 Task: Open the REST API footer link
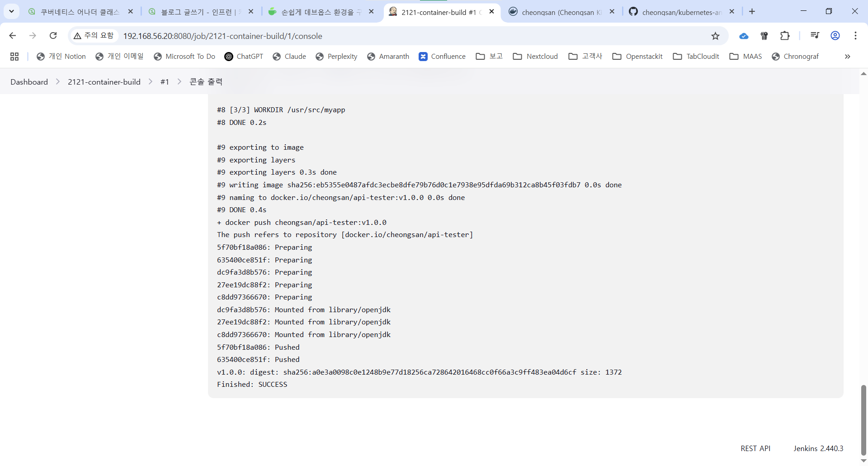(755, 448)
